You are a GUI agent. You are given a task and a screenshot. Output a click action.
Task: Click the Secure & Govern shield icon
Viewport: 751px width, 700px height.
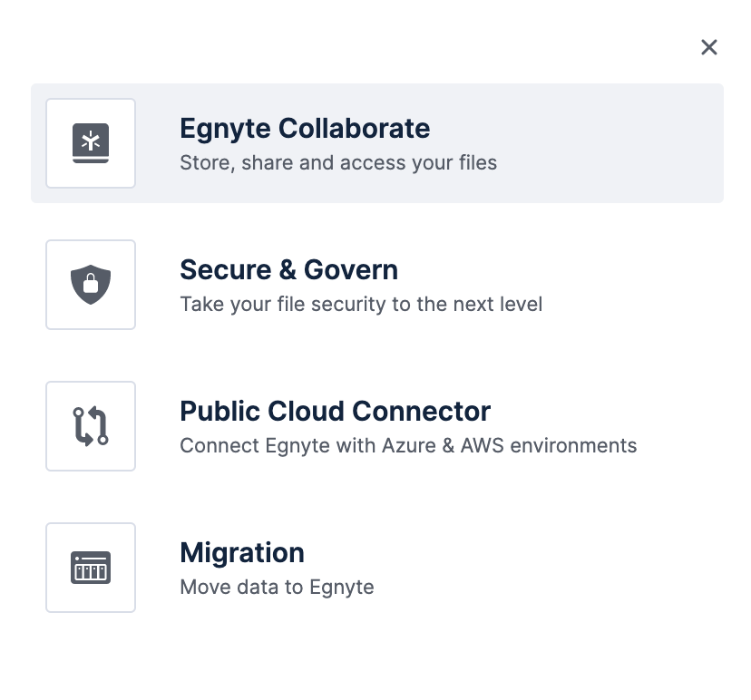click(91, 285)
